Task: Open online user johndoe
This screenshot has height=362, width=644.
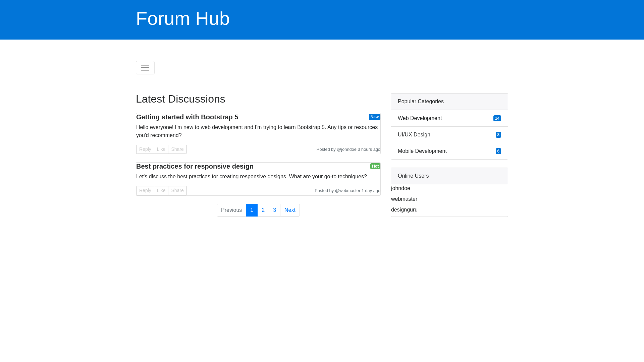Action: (400, 188)
